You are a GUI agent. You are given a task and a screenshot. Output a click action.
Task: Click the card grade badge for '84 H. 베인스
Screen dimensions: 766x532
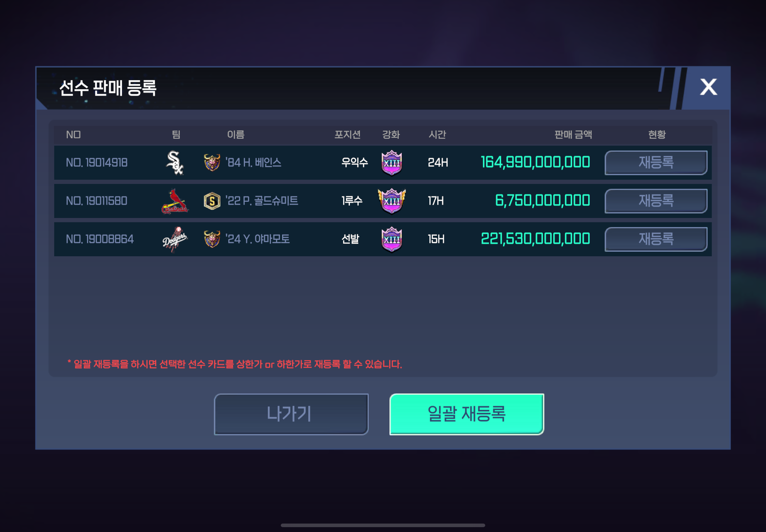point(212,163)
